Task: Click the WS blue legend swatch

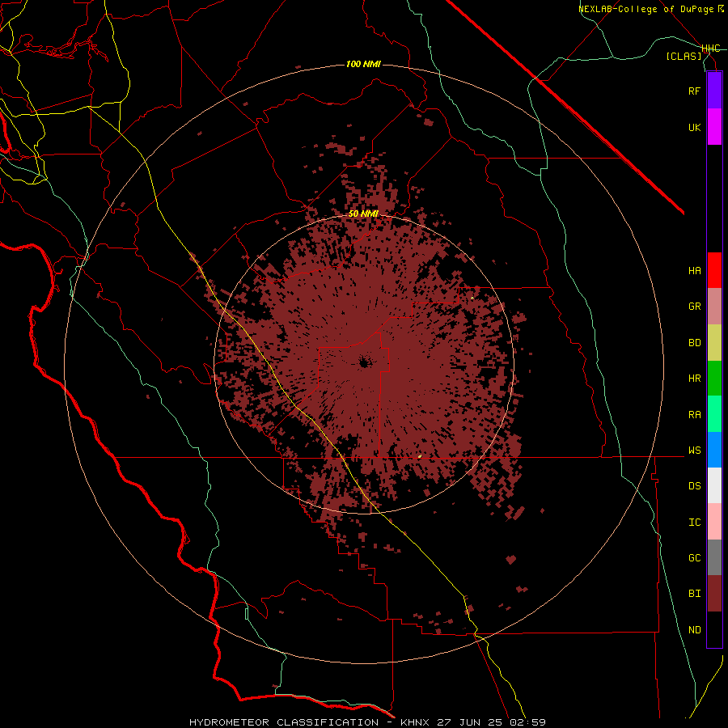Action: pos(714,450)
